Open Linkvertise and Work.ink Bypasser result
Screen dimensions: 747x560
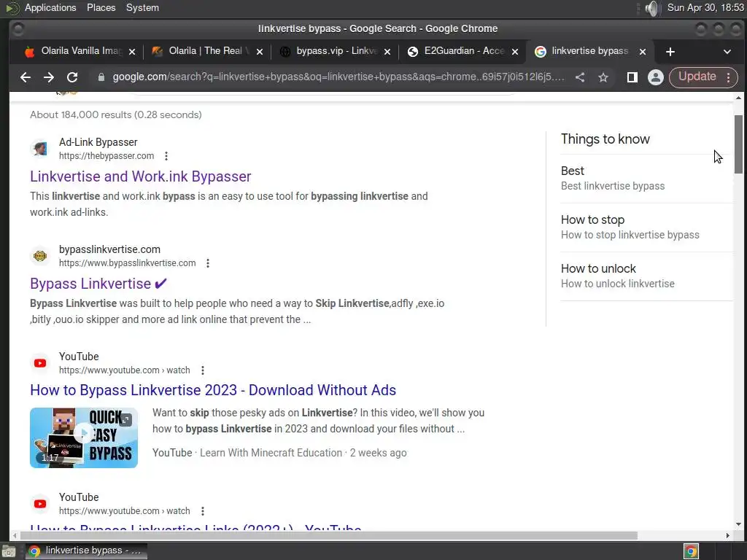click(x=141, y=176)
